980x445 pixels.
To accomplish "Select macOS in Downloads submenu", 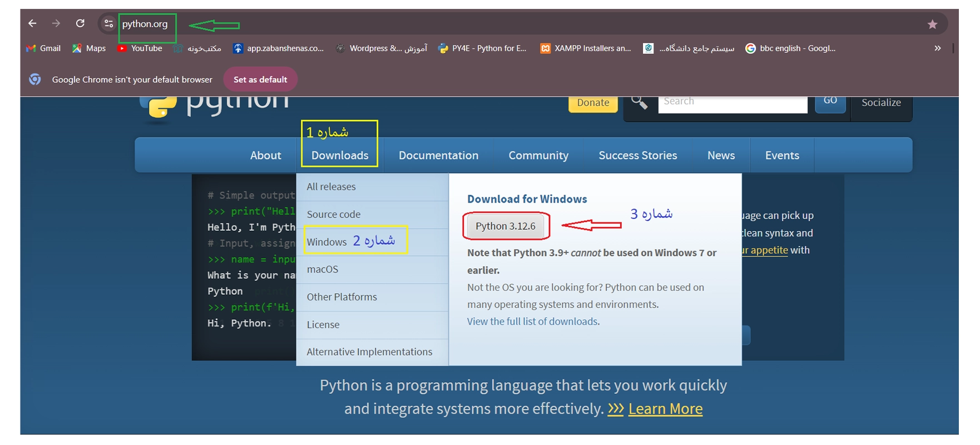I will coord(372,270).
